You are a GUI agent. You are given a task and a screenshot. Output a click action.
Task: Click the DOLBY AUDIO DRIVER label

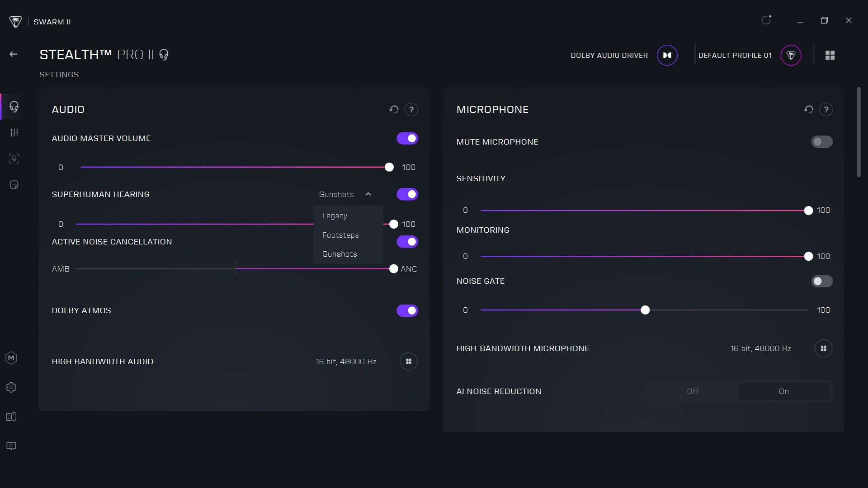tap(609, 55)
